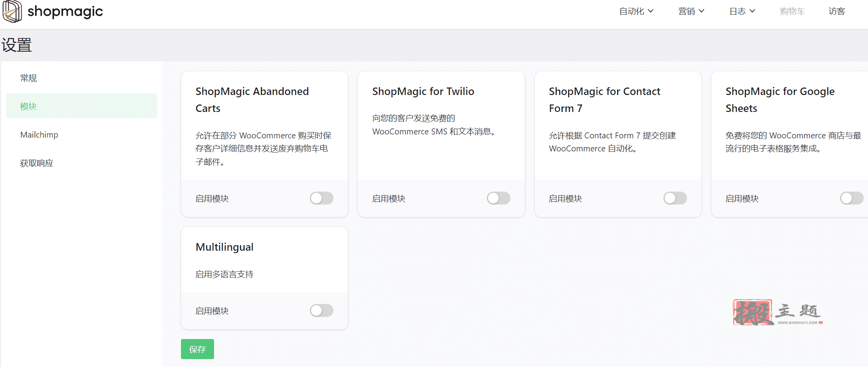Enable the ShopMagic for Contact Form 7 module
Image resolution: width=868 pixels, height=367 pixels.
coord(675,198)
